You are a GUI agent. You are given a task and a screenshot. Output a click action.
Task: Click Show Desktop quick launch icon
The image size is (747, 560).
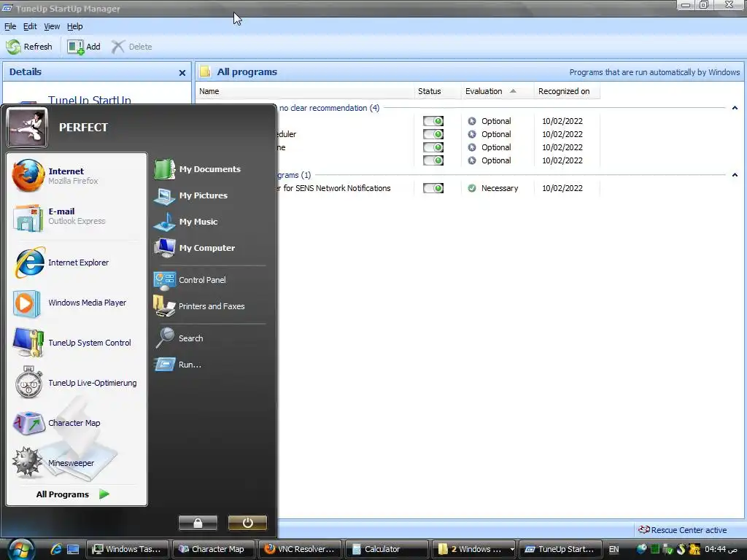coord(73,549)
